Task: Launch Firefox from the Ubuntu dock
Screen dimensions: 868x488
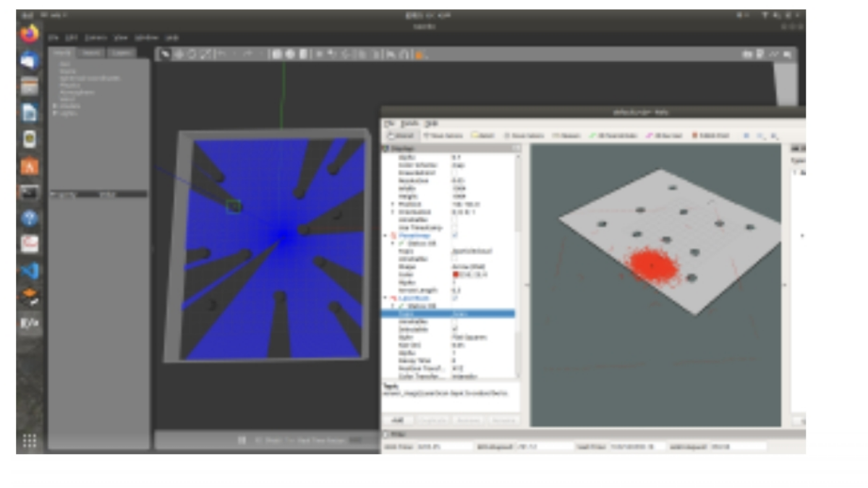Action: [30, 34]
